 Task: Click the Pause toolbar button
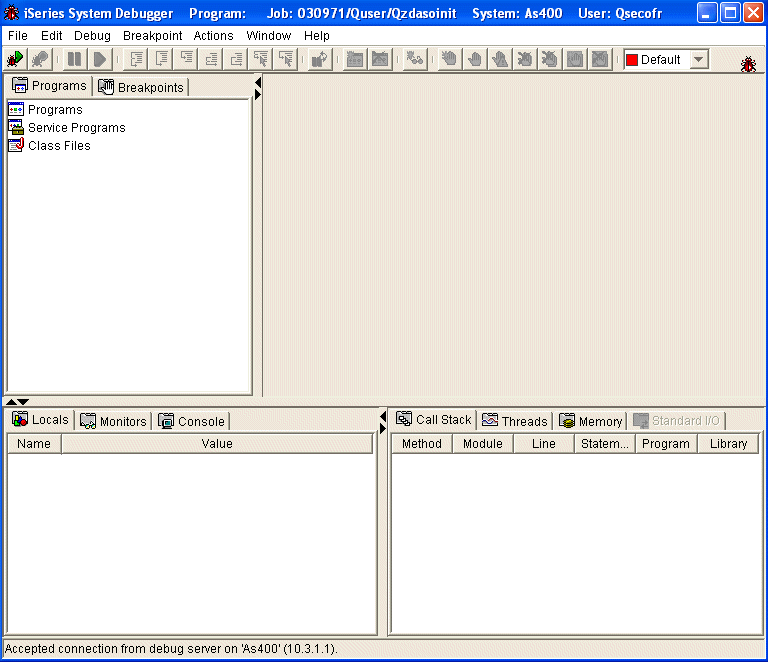(x=75, y=60)
